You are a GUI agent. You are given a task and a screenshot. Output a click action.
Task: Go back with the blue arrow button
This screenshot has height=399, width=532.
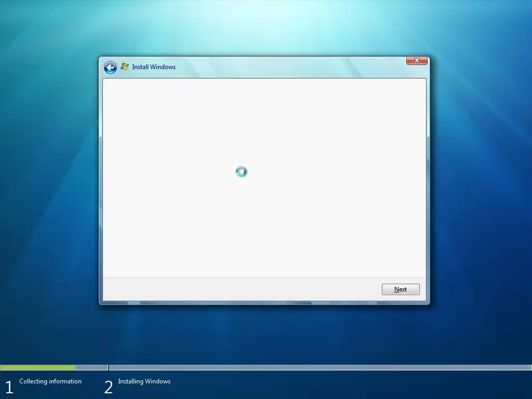(x=110, y=68)
